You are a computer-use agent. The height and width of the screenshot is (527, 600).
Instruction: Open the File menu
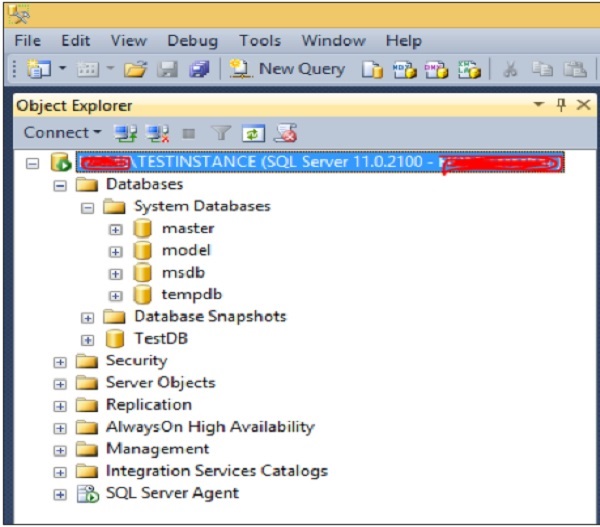pos(28,41)
